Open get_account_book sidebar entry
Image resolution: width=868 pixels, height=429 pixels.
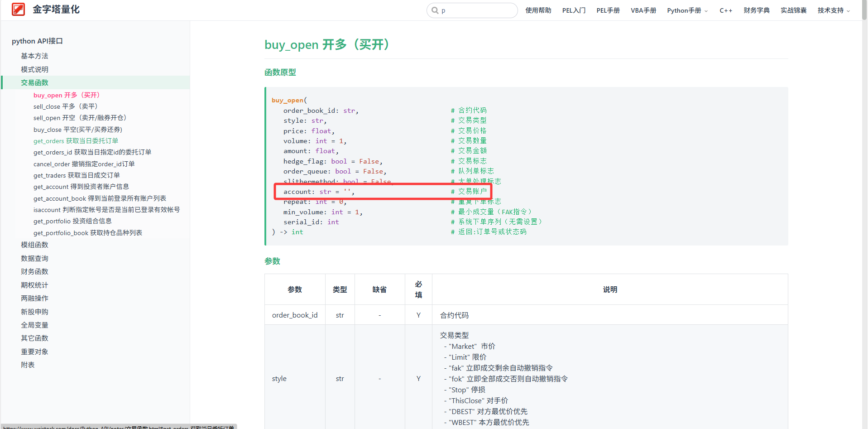point(100,198)
